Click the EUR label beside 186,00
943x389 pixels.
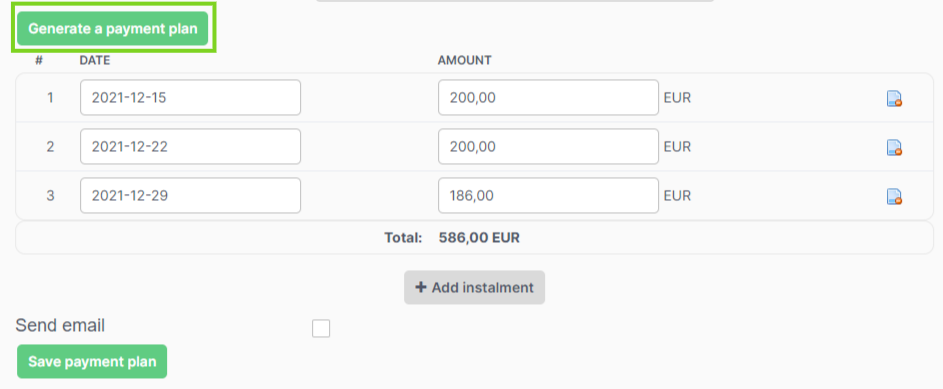677,196
